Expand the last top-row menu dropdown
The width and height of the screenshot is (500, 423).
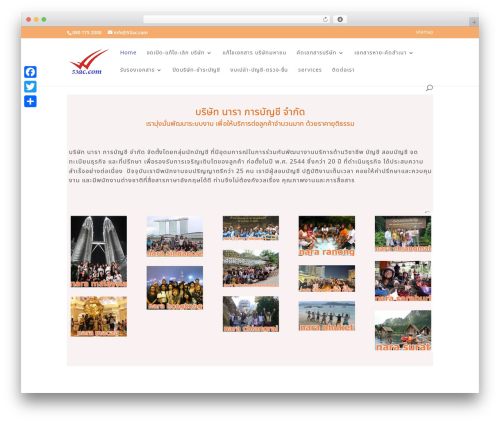pos(383,53)
